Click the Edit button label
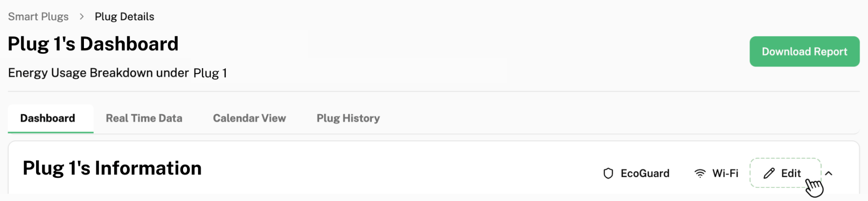Viewport: 868px width, 201px height. point(791,173)
